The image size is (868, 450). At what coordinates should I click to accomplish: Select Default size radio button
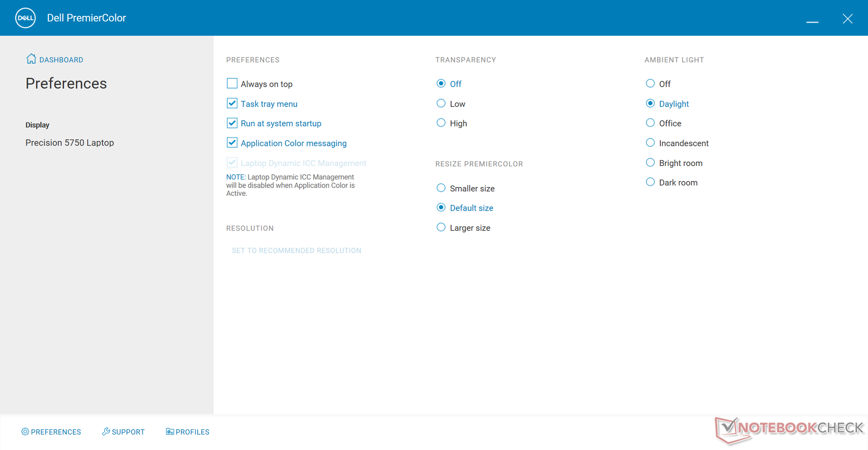point(441,208)
